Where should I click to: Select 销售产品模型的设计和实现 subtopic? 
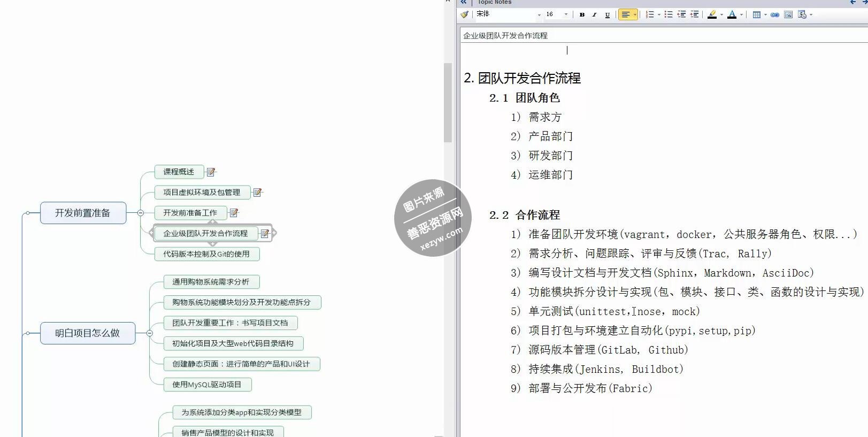tap(228, 432)
